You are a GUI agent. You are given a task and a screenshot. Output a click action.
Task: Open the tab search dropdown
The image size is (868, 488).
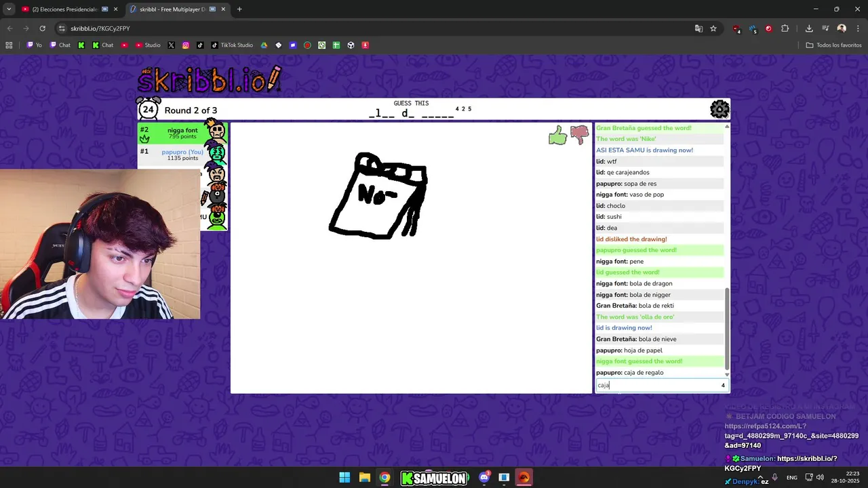pos(9,9)
